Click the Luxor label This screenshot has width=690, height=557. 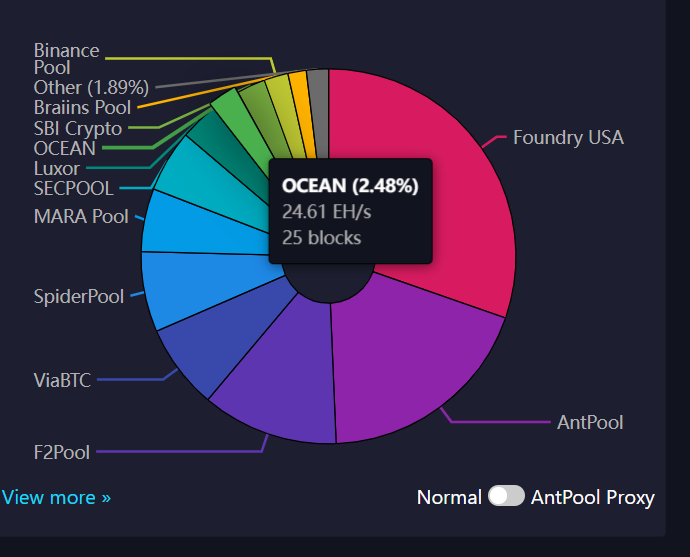(56, 169)
